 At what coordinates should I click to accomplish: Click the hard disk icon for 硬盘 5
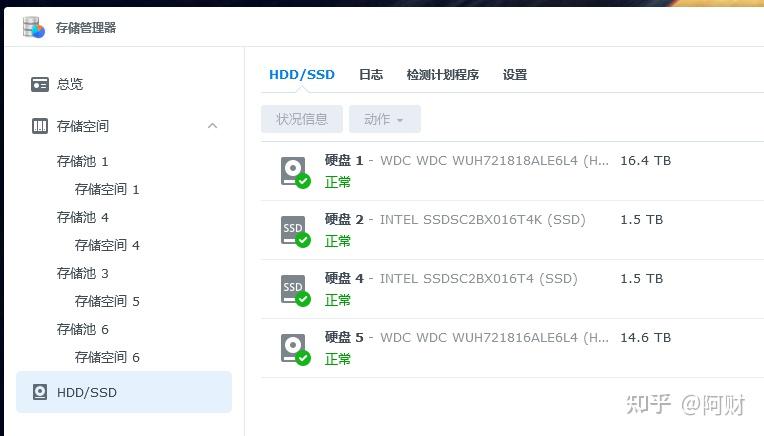295,349
